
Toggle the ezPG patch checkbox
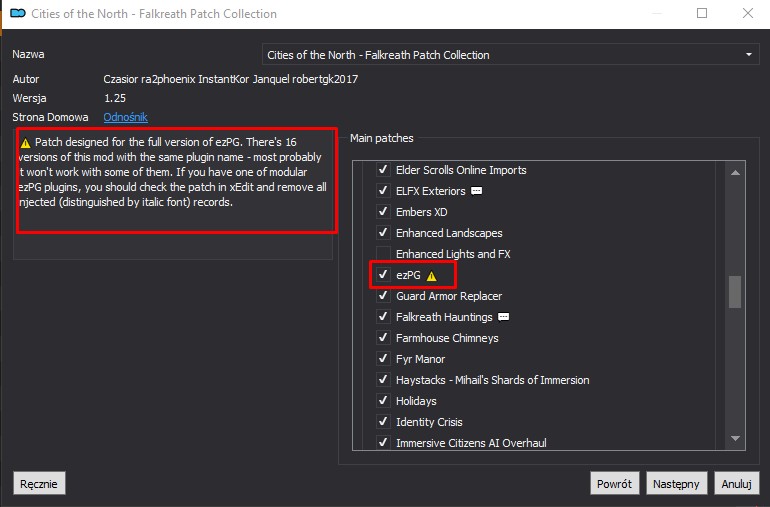(383, 275)
